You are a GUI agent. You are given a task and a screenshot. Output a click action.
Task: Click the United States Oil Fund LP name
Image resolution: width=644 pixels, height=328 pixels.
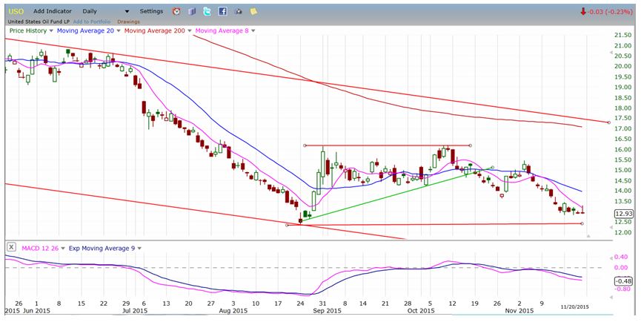[x=39, y=22]
